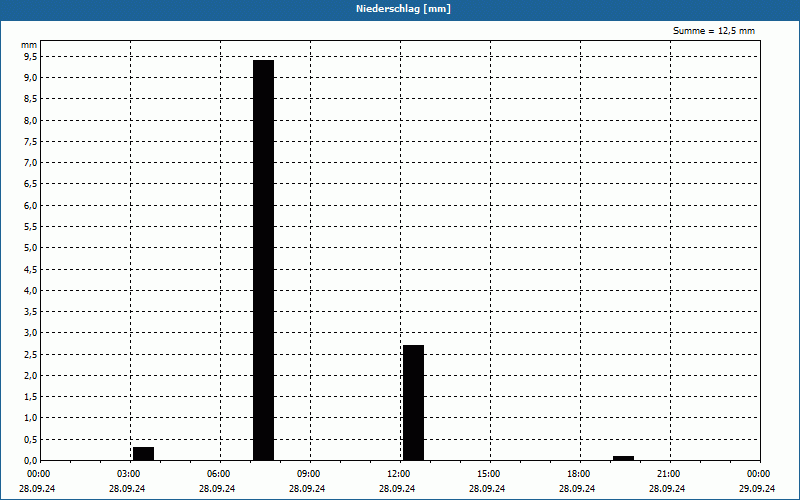Click the 9,0 y-axis label
Image resolution: width=800 pixels, height=500 pixels.
[x=30, y=78]
